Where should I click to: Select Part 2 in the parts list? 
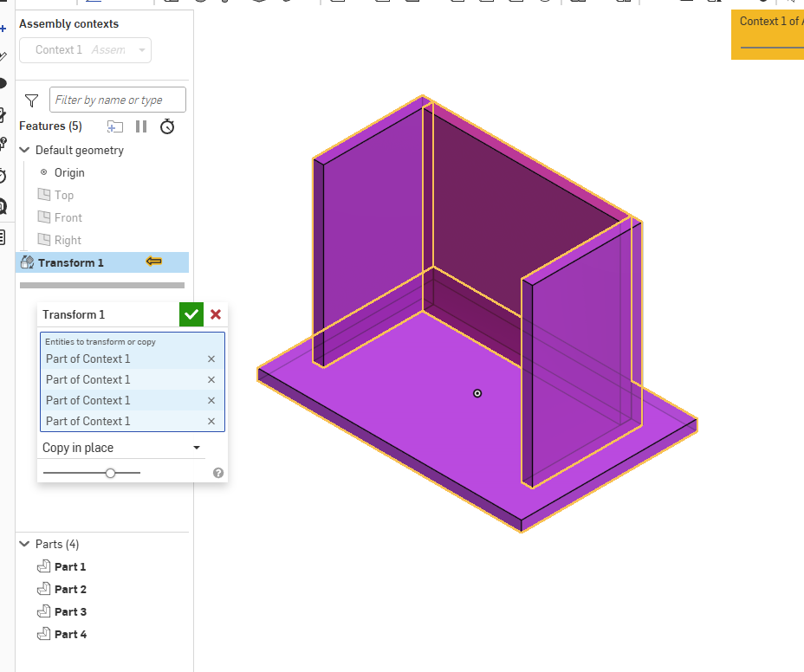[x=70, y=589]
